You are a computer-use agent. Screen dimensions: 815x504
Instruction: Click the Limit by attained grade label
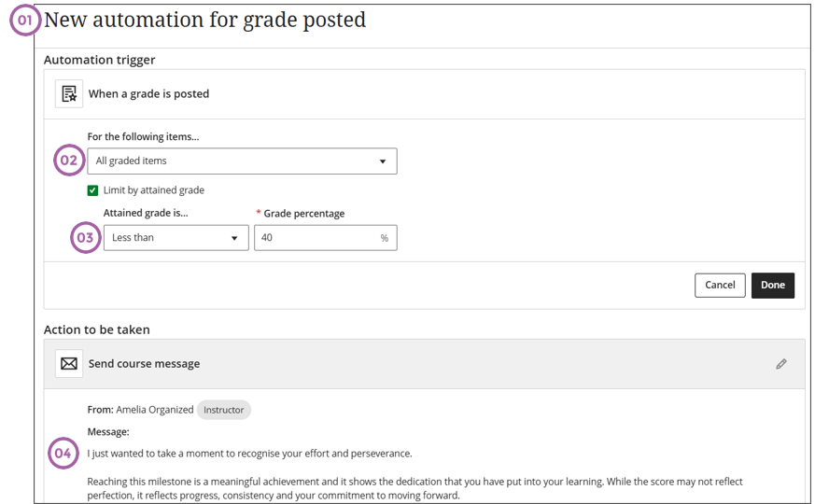[x=154, y=190]
